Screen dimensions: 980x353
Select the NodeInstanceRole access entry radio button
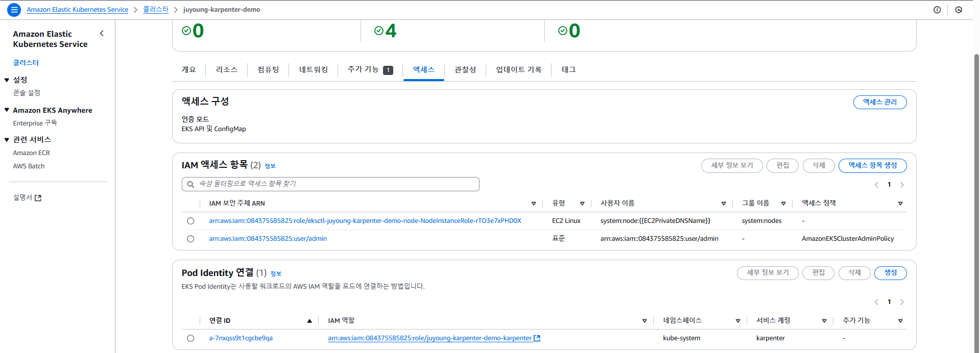click(190, 221)
